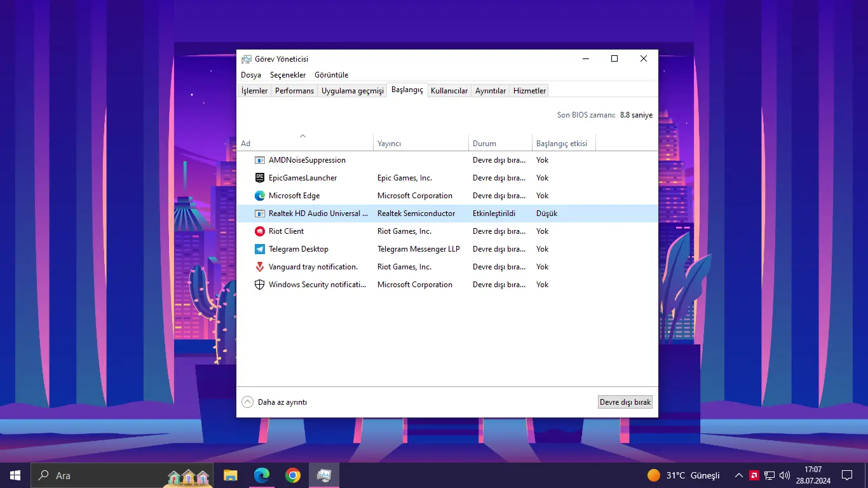Viewport: 868px width, 488px height.
Task: Select Vanguard tray notification entry name
Action: click(x=313, y=267)
